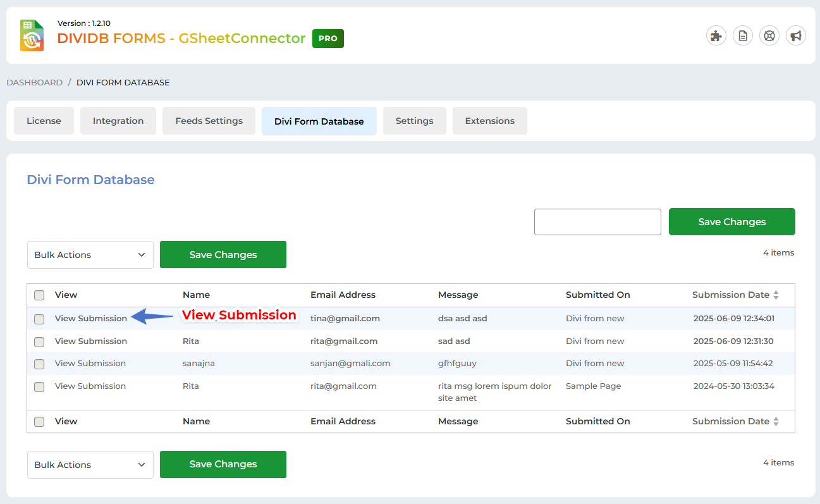This screenshot has height=504, width=820.
Task: Open View Submission for rita@gmail.com sad asd
Action: (91, 341)
